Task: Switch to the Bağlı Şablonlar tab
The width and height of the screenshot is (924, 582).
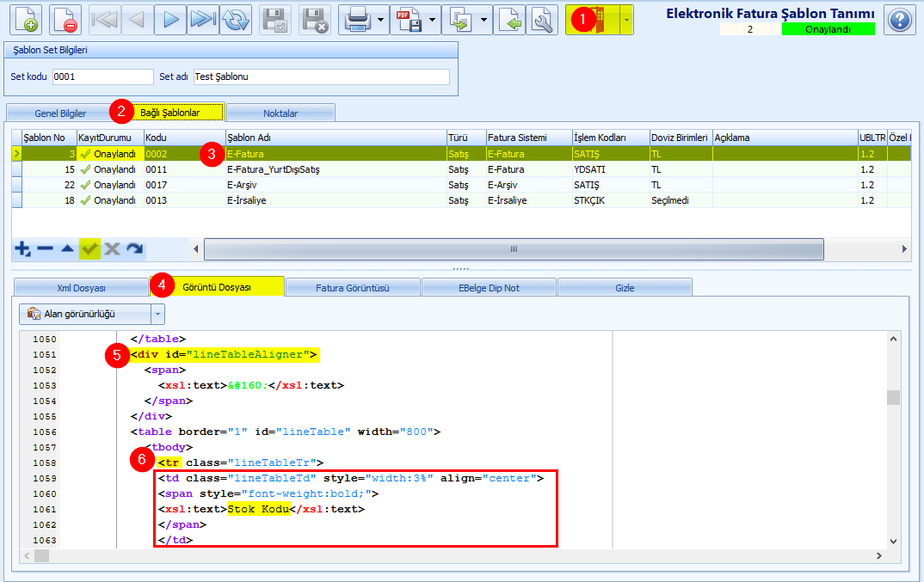Action: (169, 113)
